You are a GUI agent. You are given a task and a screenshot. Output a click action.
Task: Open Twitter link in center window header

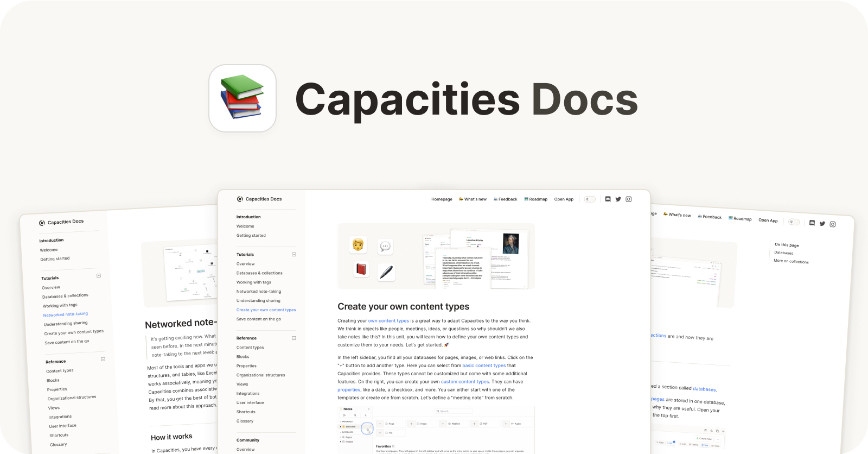pyautogui.click(x=618, y=199)
